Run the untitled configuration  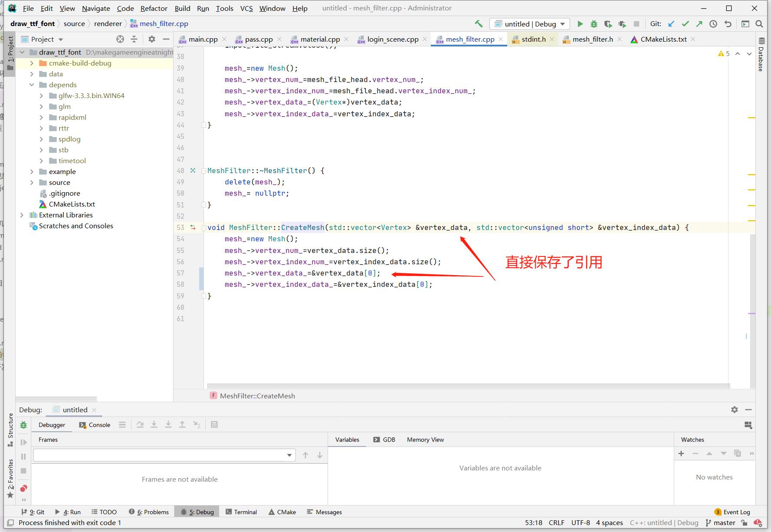(x=580, y=24)
